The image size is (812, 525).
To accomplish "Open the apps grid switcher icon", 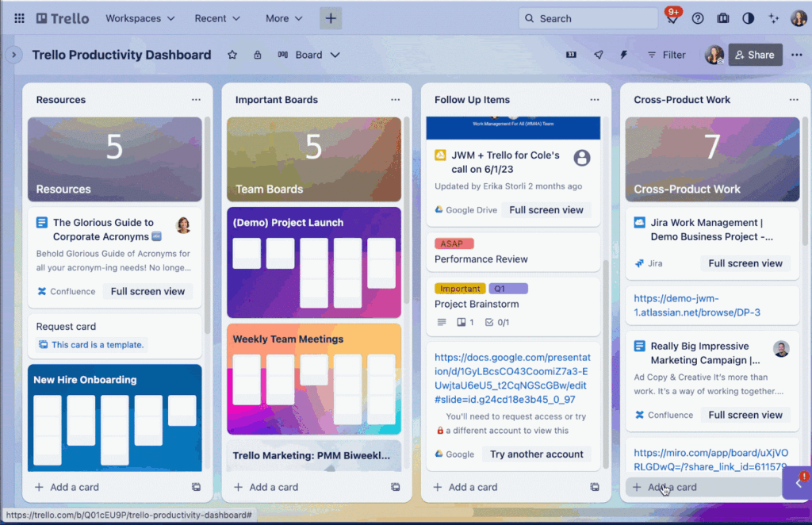I will coord(19,18).
